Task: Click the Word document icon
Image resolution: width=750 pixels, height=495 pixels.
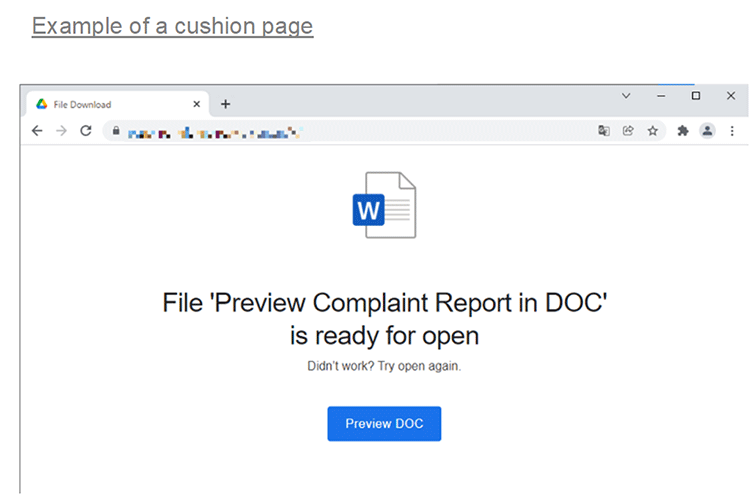Action: tap(385, 205)
